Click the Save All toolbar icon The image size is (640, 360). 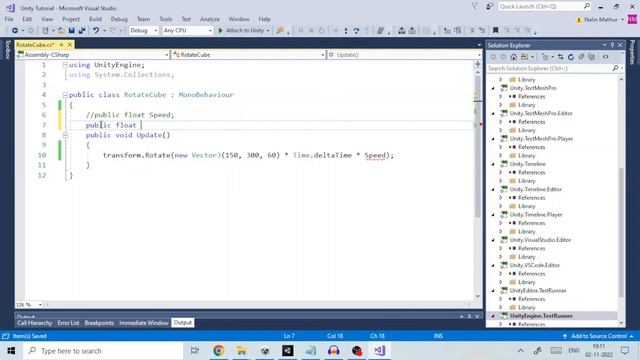82,31
